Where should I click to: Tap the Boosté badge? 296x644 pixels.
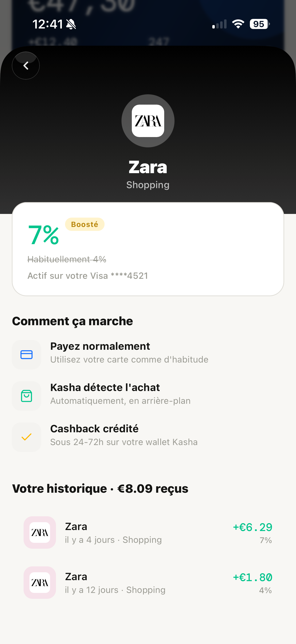coord(85,224)
